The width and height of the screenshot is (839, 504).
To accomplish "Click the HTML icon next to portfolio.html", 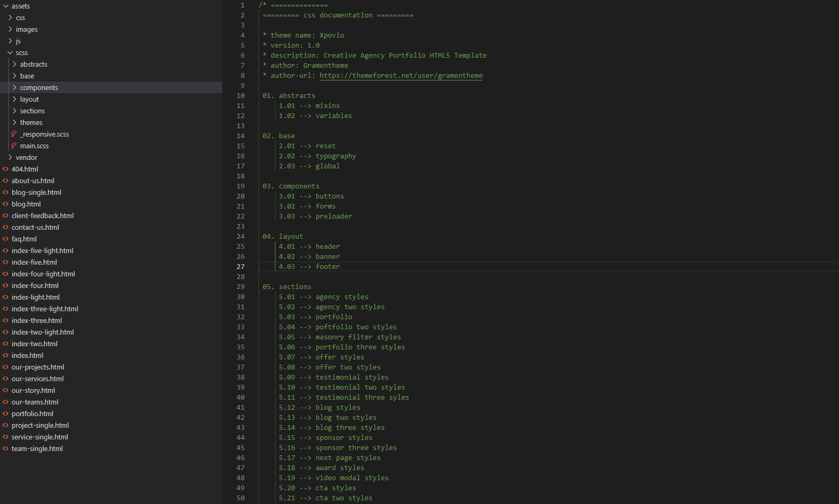I will tap(5, 414).
